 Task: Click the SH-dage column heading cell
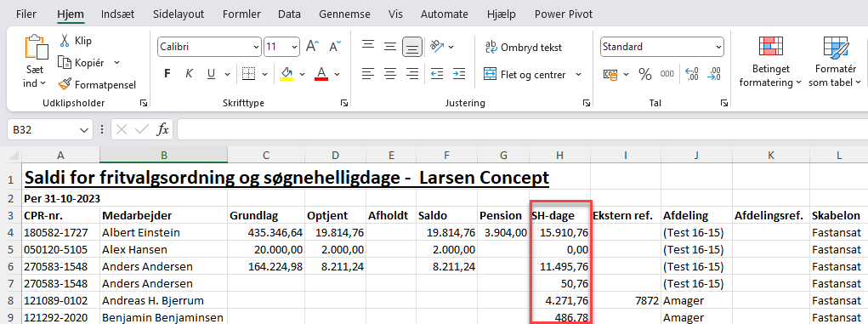coord(559,215)
